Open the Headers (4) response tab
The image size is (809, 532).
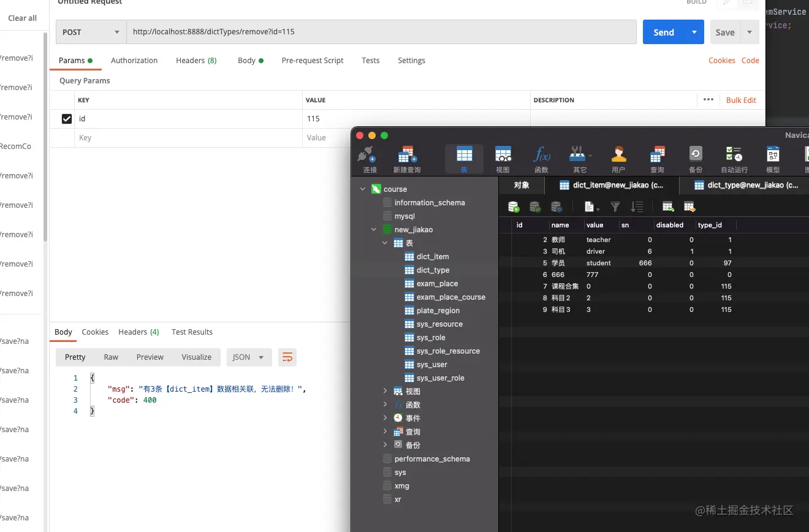pyautogui.click(x=139, y=332)
